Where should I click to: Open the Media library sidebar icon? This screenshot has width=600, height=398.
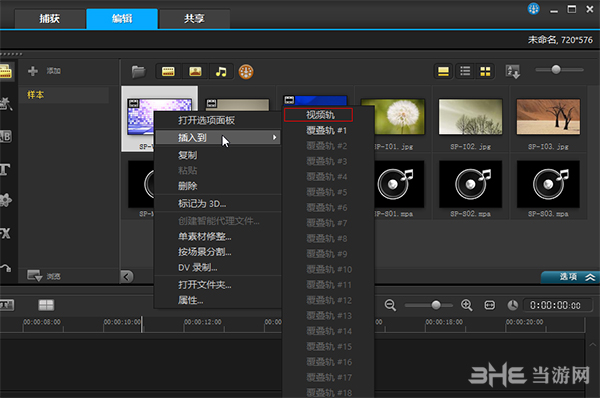[6, 72]
